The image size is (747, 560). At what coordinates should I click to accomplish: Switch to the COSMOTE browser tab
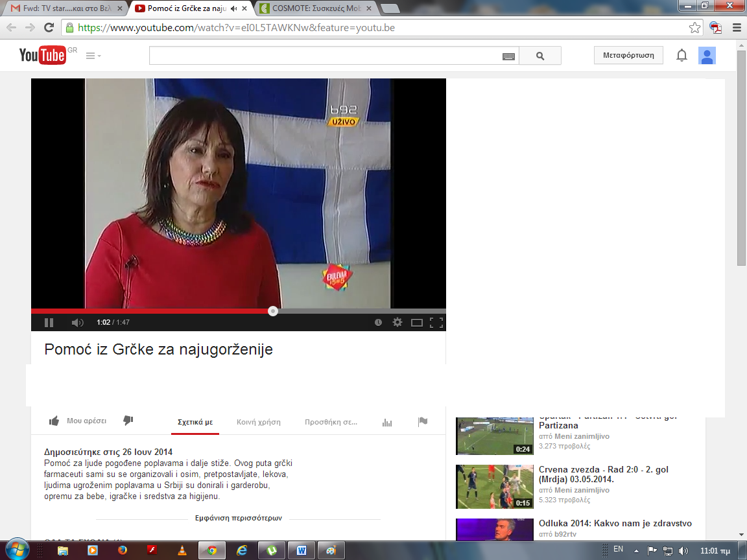coord(316,8)
